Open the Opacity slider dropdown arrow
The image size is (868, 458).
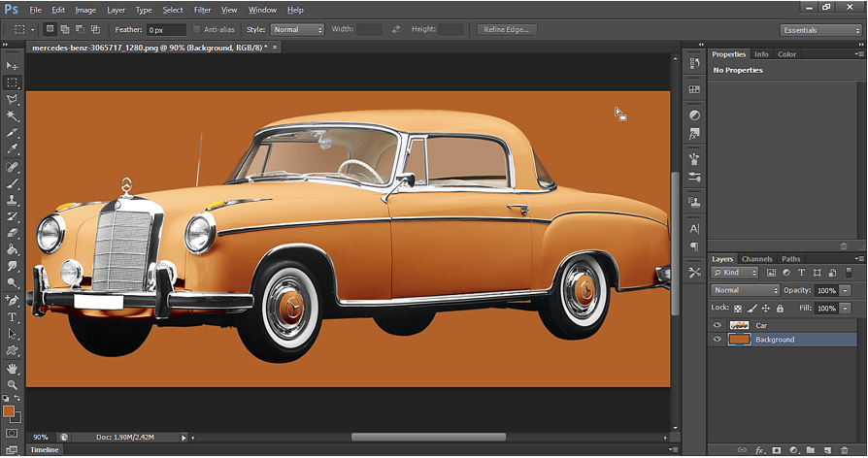846,290
